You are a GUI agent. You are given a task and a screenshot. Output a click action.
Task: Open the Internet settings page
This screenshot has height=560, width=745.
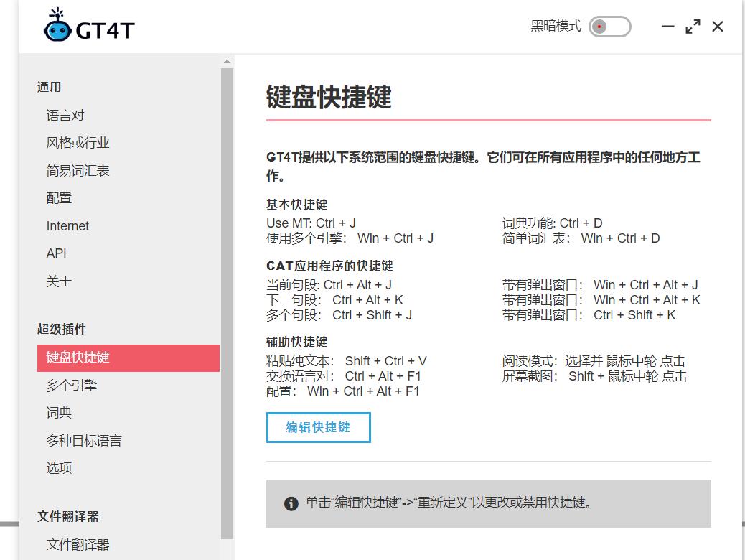click(67, 225)
